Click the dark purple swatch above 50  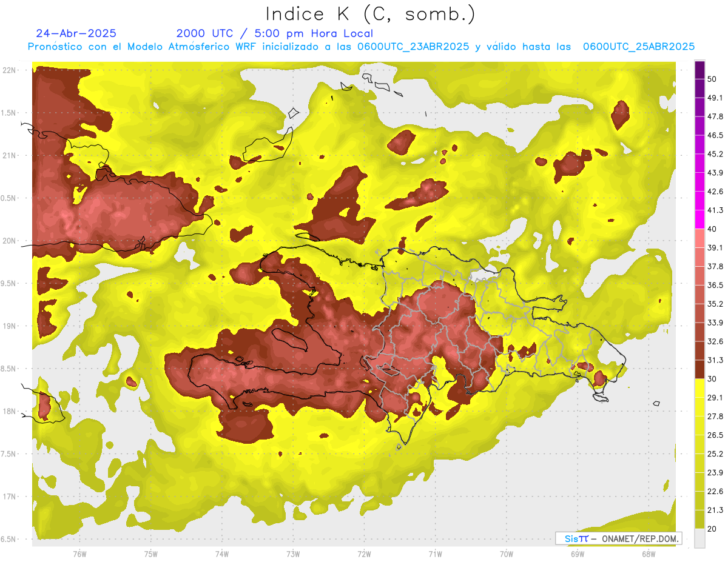(699, 70)
